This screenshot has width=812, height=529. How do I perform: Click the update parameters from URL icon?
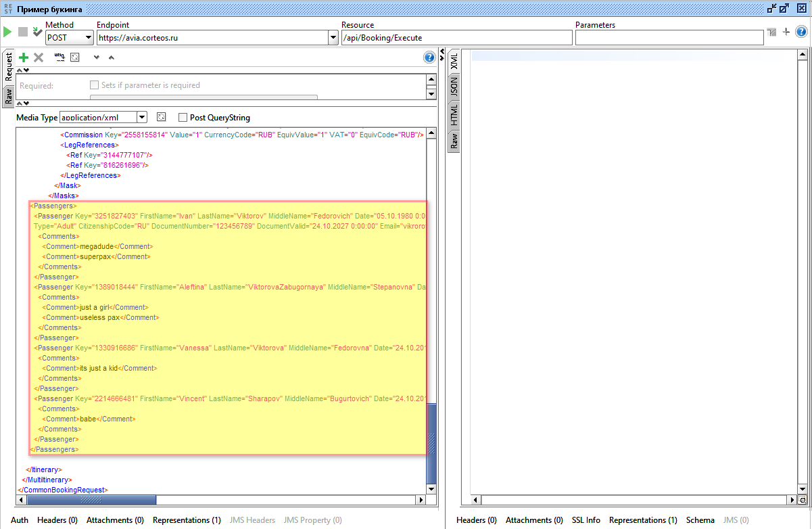tap(59, 57)
